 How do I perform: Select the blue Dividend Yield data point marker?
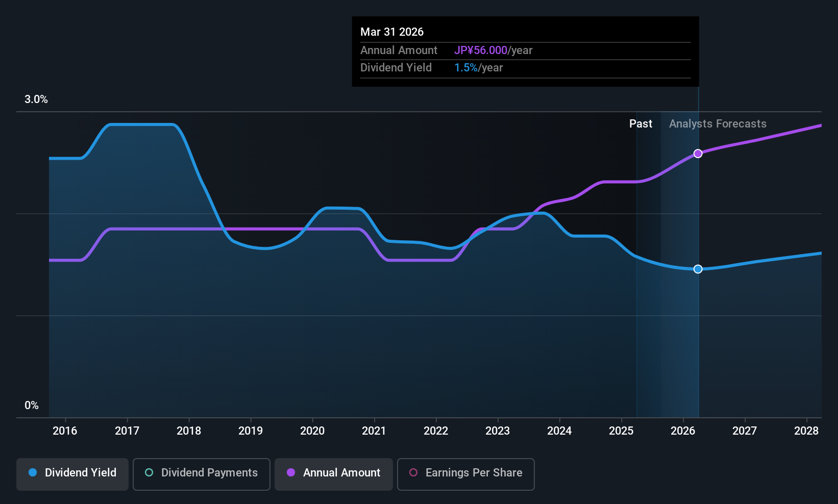pyautogui.click(x=698, y=269)
